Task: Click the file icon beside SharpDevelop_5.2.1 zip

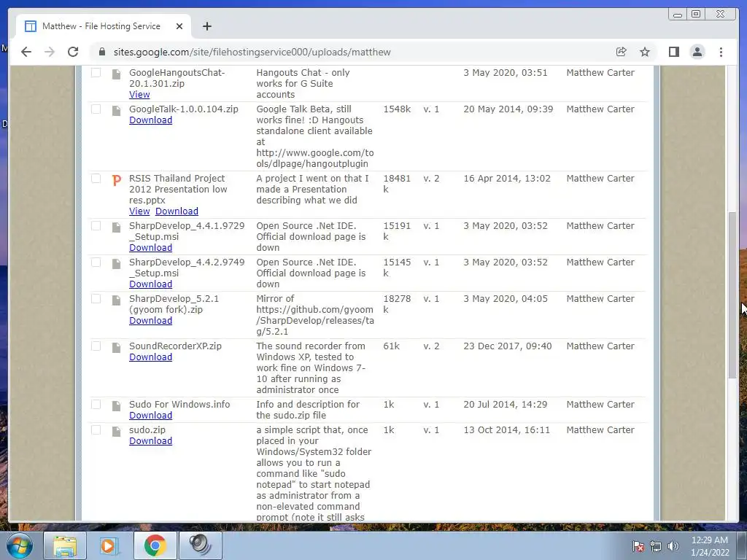Action: [x=116, y=300]
